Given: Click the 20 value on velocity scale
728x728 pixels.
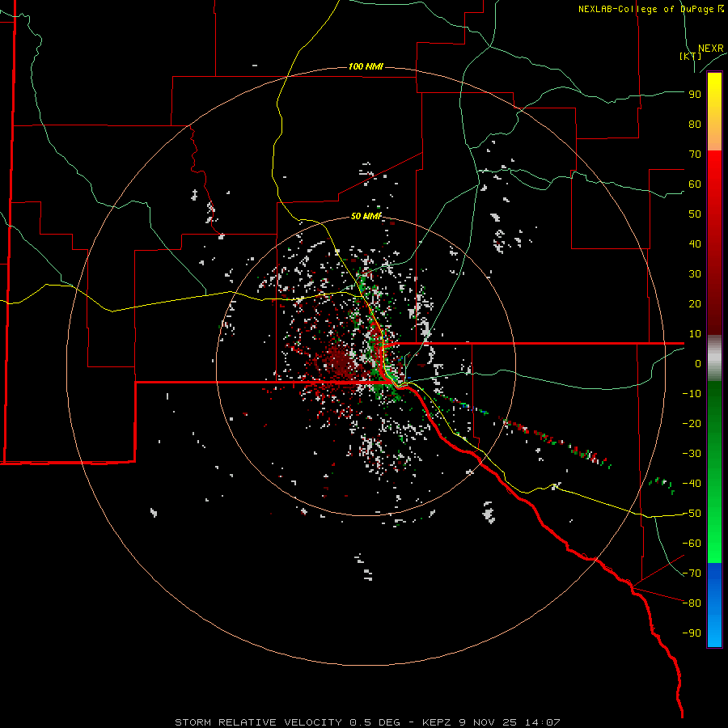Looking at the screenshot, I should coord(695,304).
